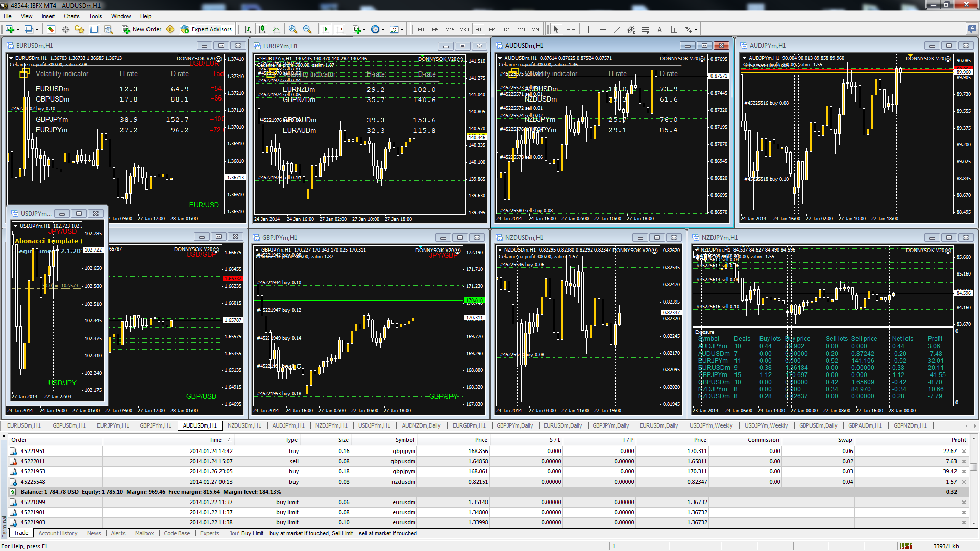
Task: Open the EURUSDm,H1 chart dropdown triangle
Action: [11, 58]
